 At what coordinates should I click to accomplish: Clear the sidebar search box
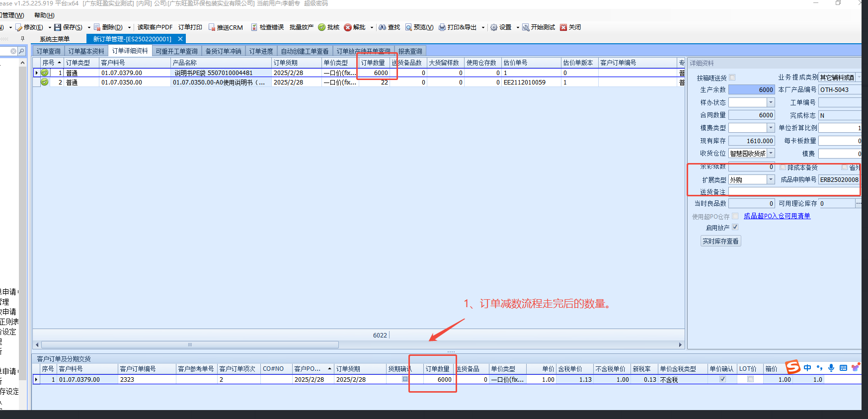(13, 51)
